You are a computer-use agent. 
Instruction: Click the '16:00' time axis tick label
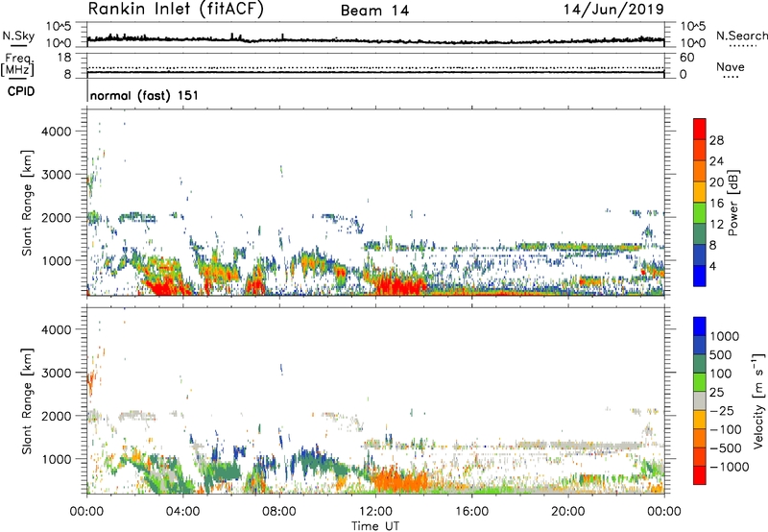coord(471,512)
